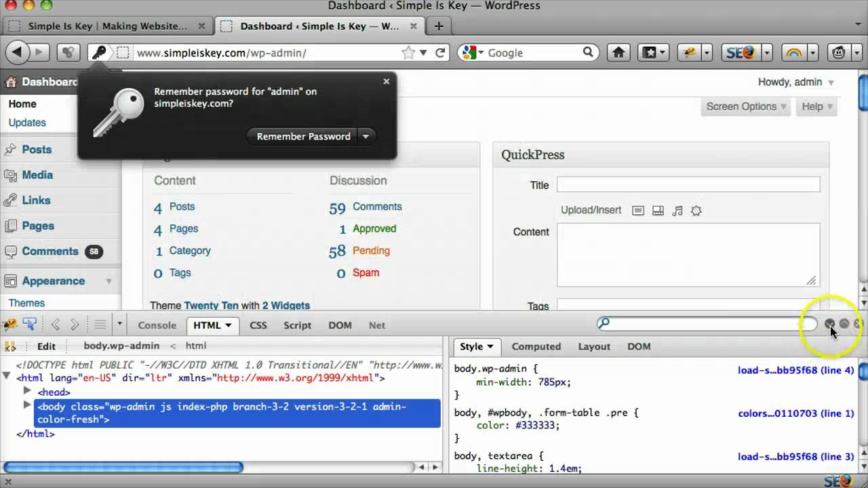Click the Google search magnifier icon
Screen dimensions: 868x488
coord(588,52)
